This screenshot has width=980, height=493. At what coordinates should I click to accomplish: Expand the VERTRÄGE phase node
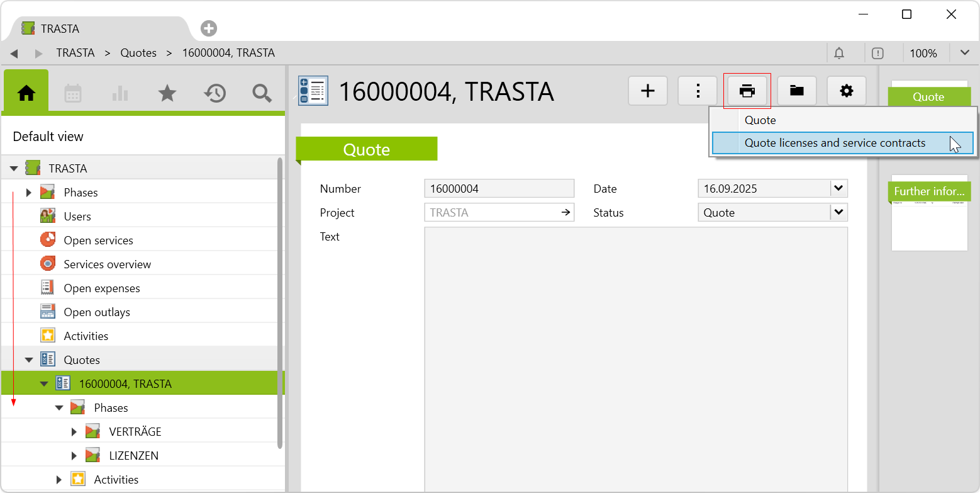[74, 432]
